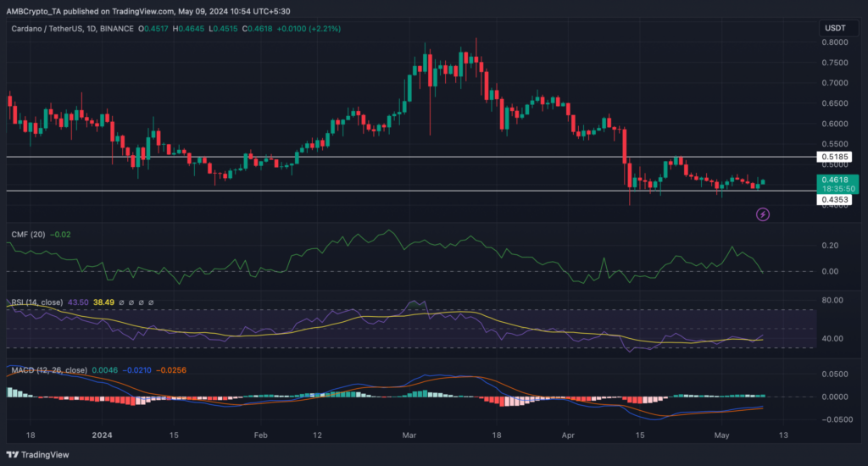Click the 0.5185 horizontal line price label
Image resolution: width=868 pixels, height=466 pixels.
835,158
